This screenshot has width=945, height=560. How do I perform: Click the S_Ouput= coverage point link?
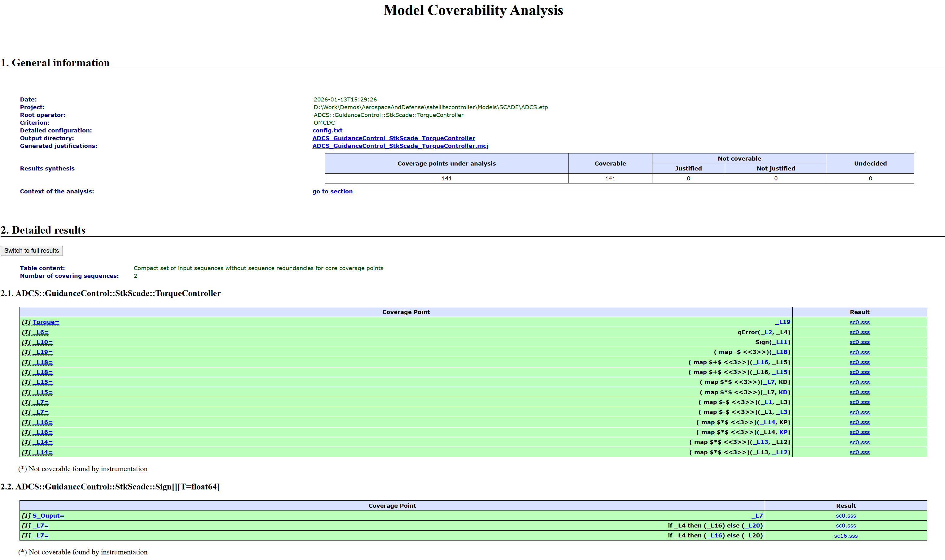coord(48,515)
